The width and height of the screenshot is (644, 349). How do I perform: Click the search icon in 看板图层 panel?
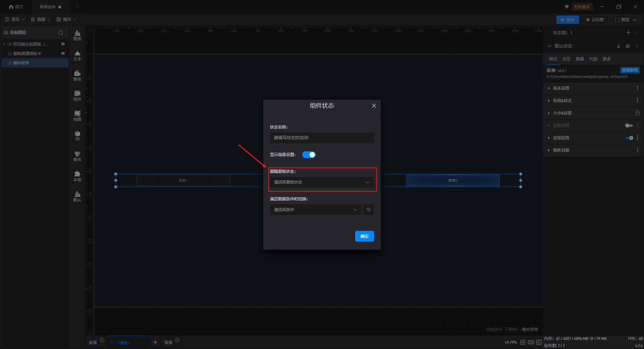point(61,33)
